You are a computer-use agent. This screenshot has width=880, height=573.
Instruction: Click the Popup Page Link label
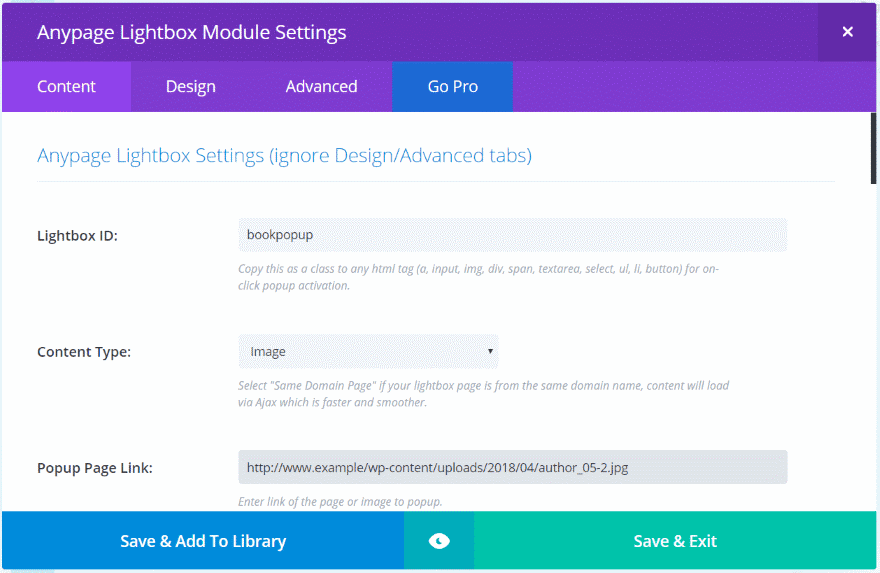click(94, 468)
